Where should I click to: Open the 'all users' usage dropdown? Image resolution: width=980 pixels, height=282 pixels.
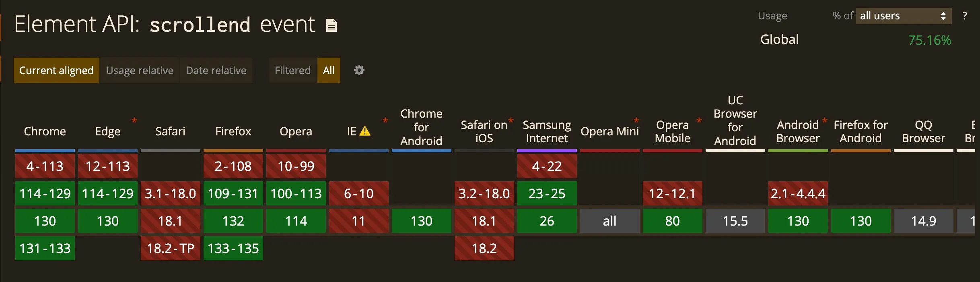(903, 16)
